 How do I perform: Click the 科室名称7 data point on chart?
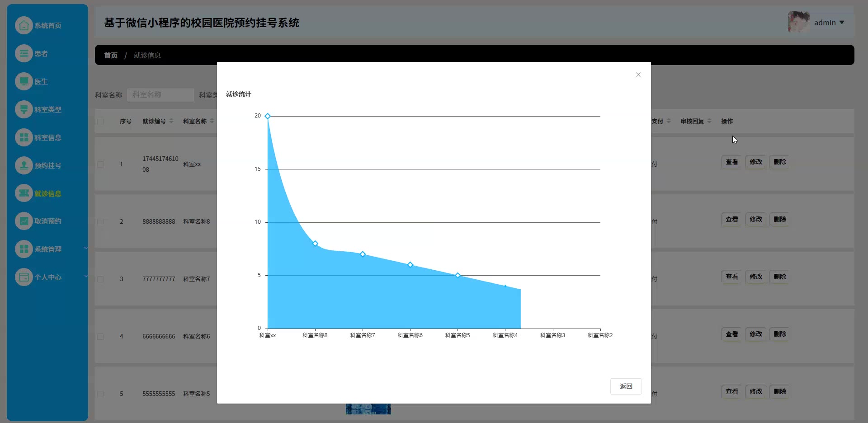(363, 254)
